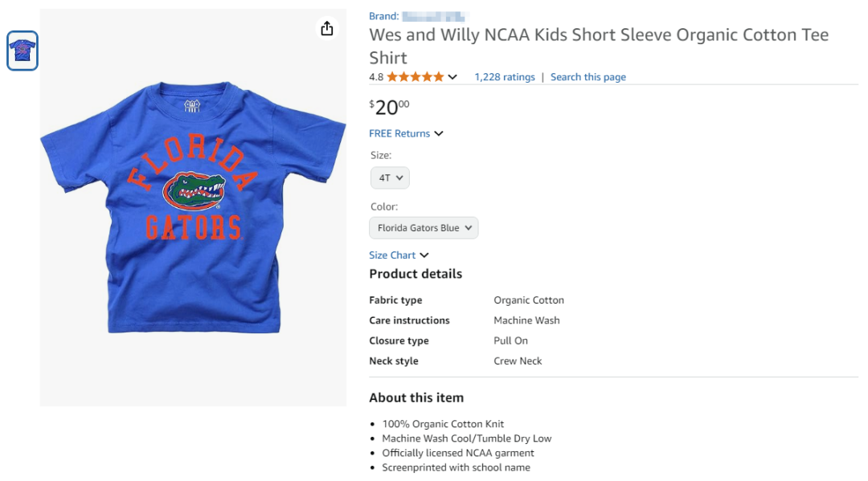Select the blue shirt thumbnail image

[x=23, y=51]
